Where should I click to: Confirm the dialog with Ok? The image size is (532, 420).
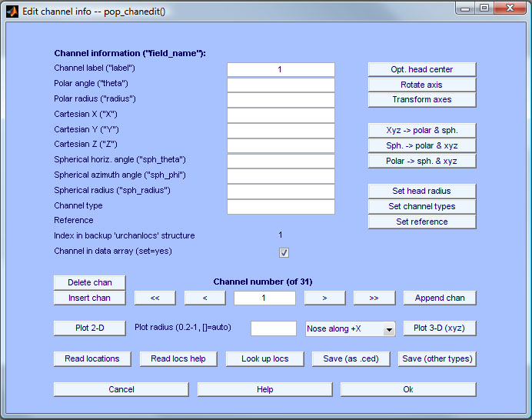click(408, 389)
